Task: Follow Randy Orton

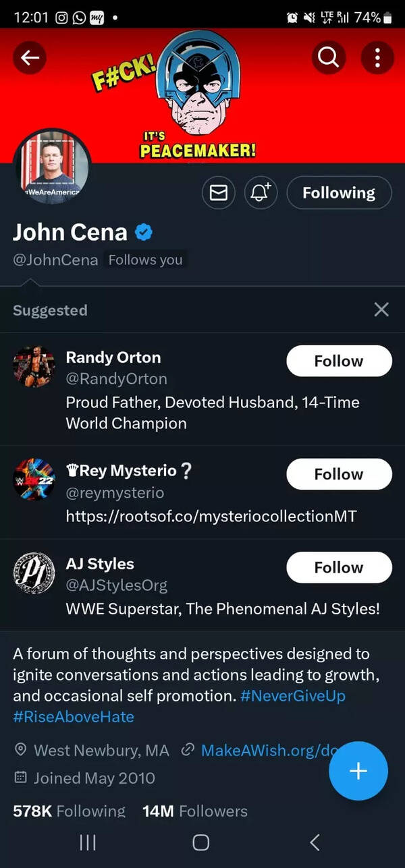Action: 339,361
